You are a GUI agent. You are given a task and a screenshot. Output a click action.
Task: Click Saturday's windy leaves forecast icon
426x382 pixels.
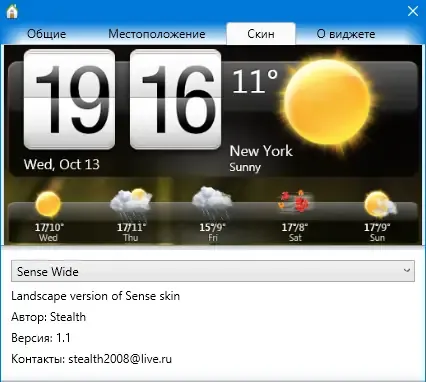pos(296,202)
